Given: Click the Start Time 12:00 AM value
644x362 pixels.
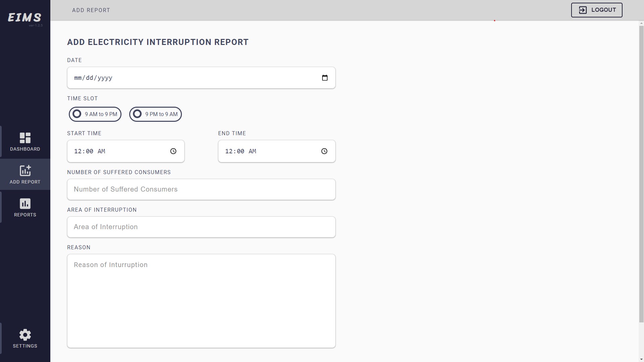Looking at the screenshot, I should coord(90,151).
